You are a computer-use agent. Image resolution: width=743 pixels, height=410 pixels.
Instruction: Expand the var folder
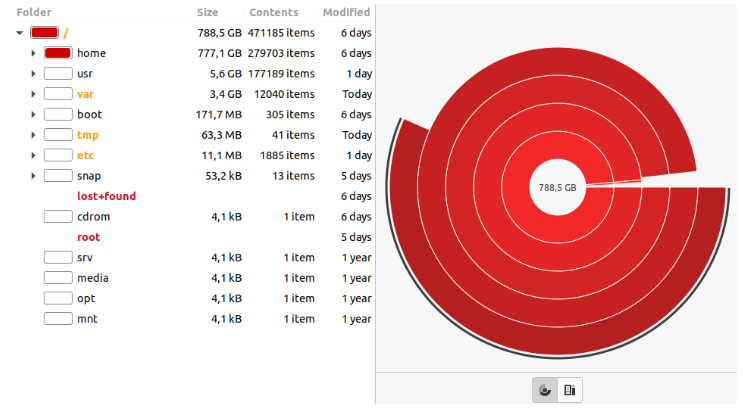[x=34, y=94]
